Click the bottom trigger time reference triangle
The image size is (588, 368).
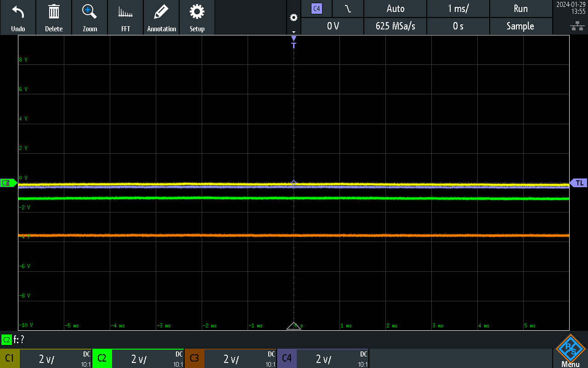pos(294,326)
